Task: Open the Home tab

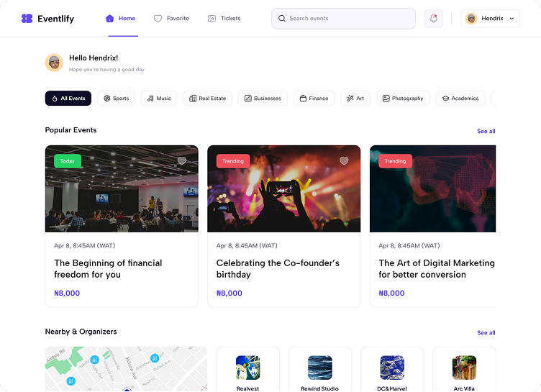Action: coord(121,18)
